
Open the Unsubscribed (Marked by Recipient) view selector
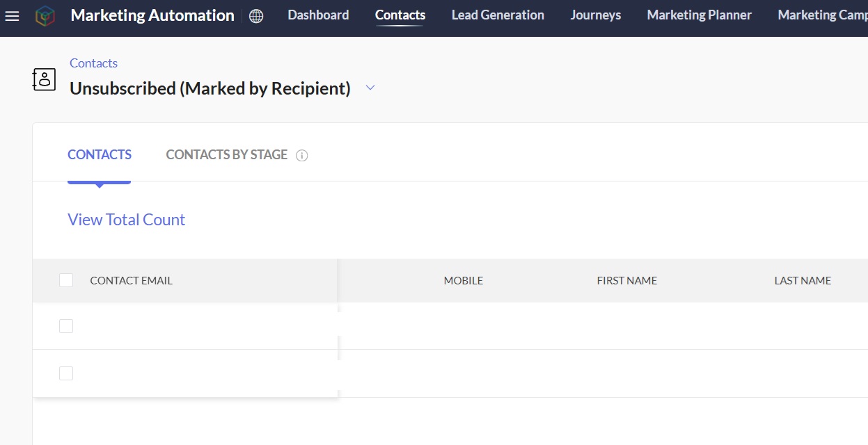[210, 88]
